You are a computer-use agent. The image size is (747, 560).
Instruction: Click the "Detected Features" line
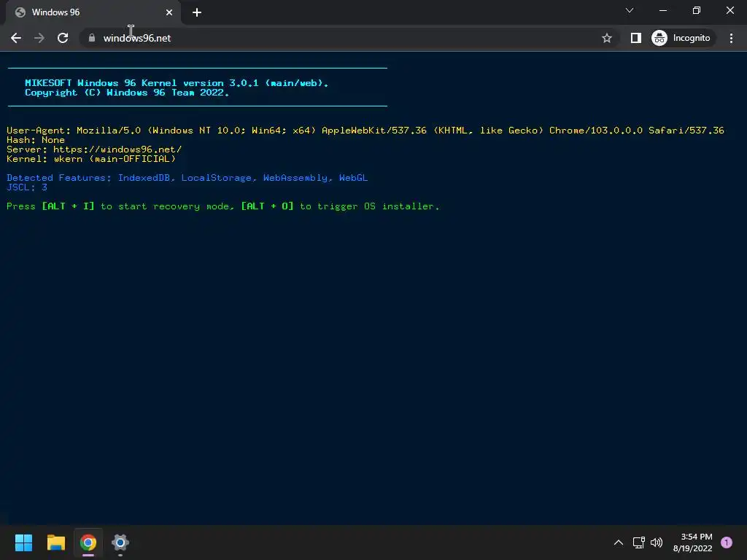click(187, 178)
